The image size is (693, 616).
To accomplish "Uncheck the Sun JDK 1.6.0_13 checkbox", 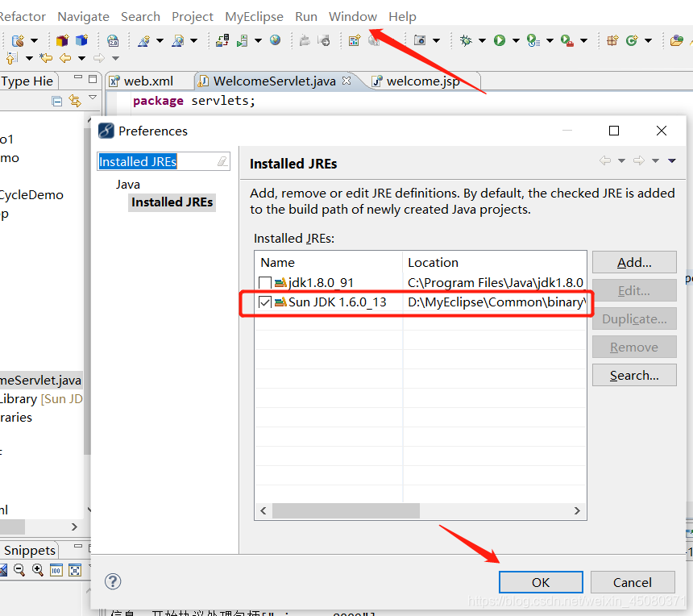I will [265, 302].
